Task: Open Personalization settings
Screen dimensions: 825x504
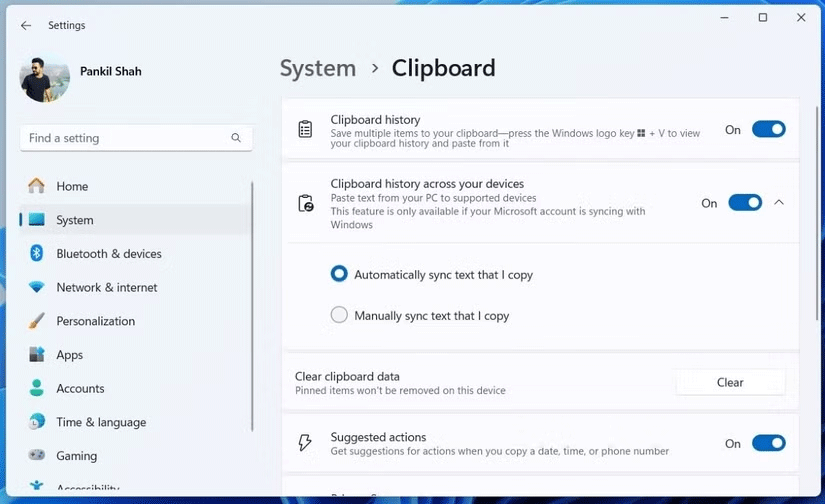Action: 136,320
